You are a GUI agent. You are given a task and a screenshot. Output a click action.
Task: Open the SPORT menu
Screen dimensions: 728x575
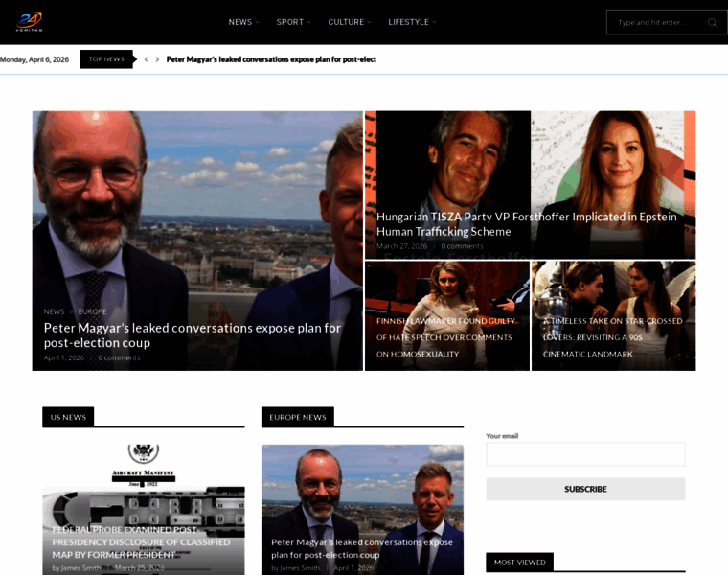(x=289, y=22)
